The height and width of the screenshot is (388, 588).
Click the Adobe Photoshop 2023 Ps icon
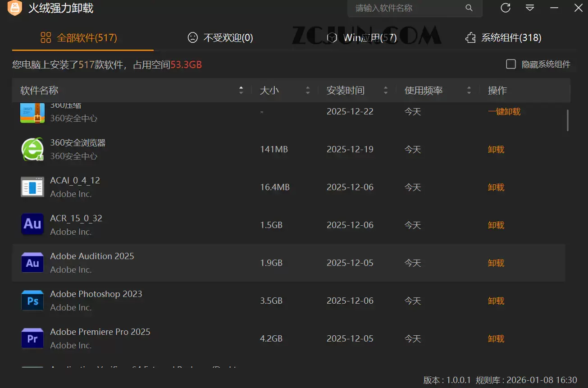32,300
